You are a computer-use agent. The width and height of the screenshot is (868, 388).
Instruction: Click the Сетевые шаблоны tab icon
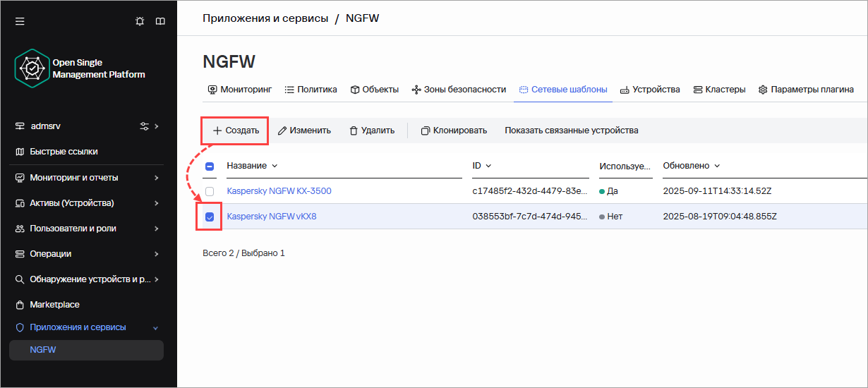524,90
